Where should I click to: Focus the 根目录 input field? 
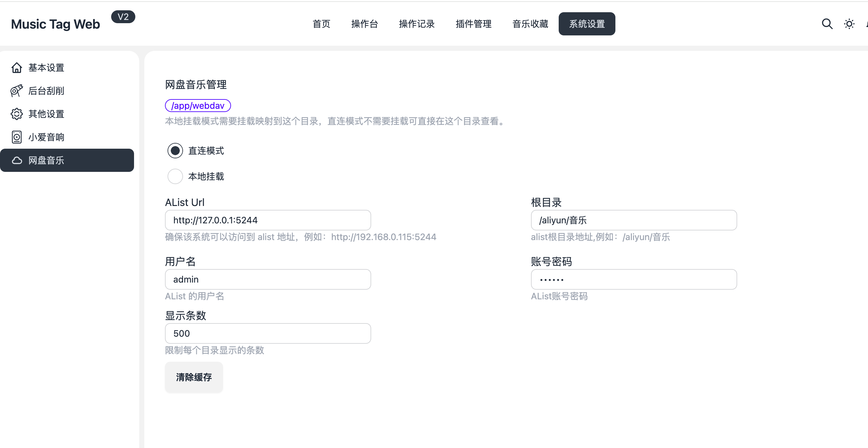[x=633, y=220]
